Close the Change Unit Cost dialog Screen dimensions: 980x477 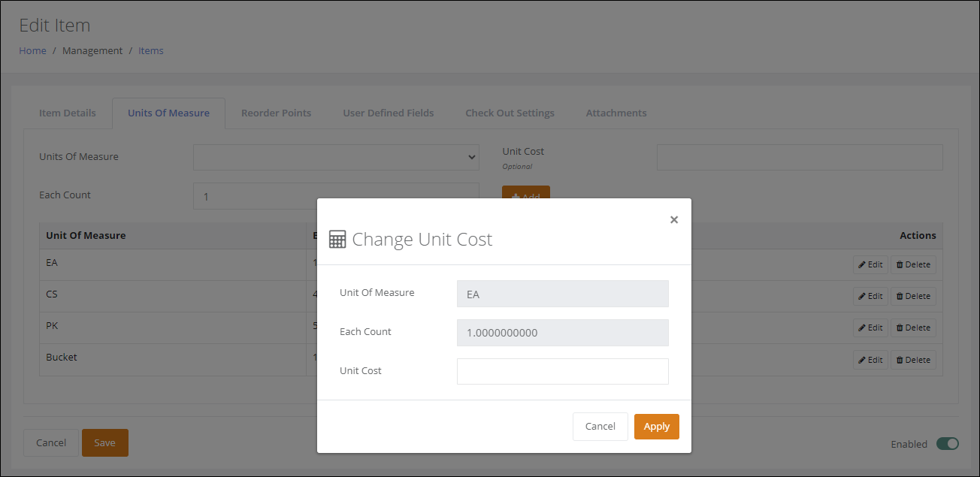(x=674, y=219)
